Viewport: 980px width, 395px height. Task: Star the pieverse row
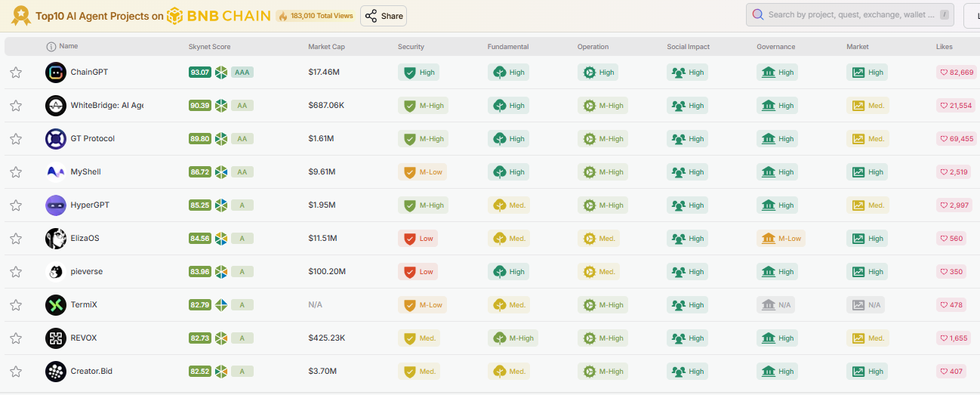[x=15, y=272]
